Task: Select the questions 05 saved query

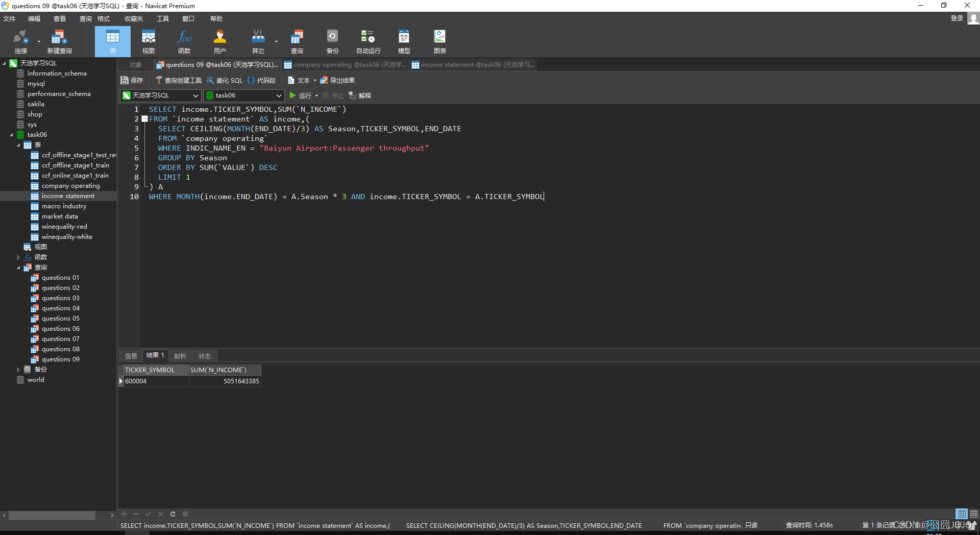Action: coord(61,319)
